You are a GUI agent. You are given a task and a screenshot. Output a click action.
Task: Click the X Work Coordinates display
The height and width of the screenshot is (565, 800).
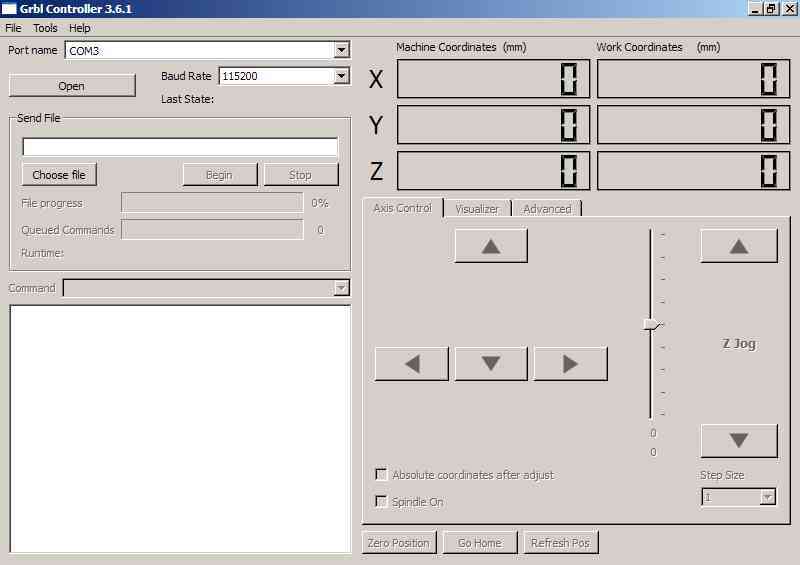point(693,79)
